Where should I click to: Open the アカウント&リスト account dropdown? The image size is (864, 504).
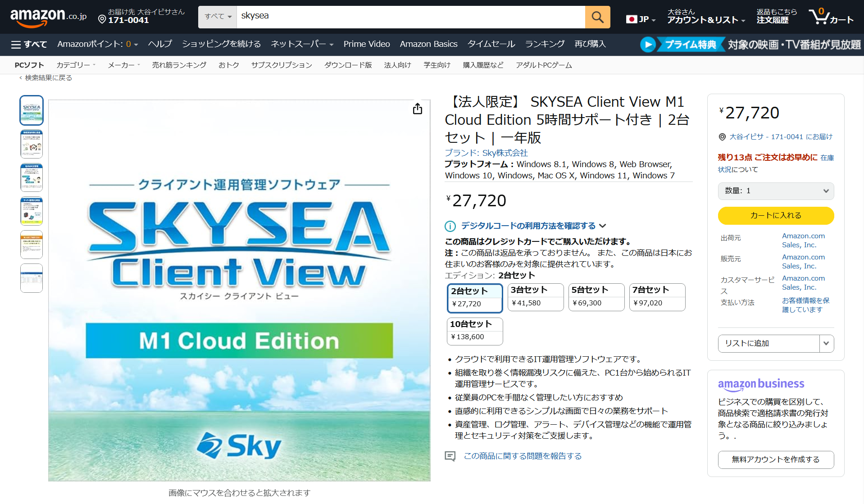[706, 16]
